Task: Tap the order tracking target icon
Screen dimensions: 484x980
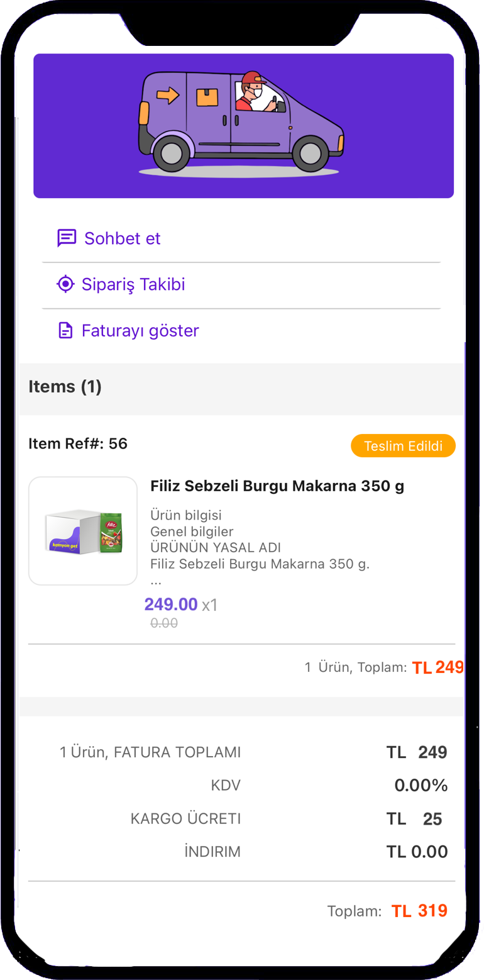Action: tap(65, 284)
